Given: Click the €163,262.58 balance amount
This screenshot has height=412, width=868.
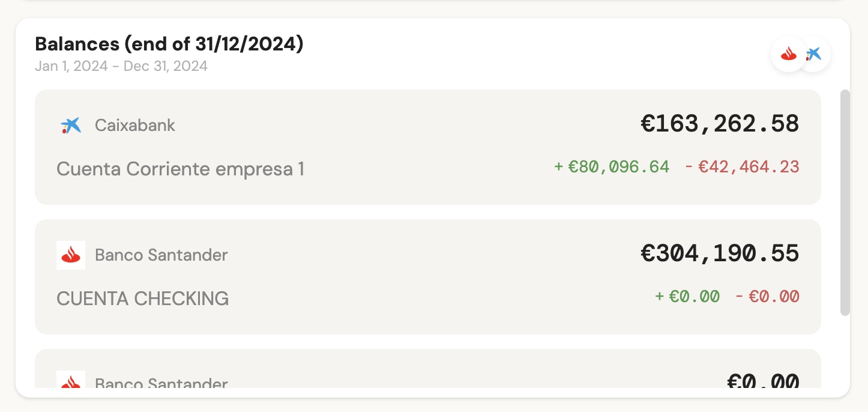Looking at the screenshot, I should point(720,124).
